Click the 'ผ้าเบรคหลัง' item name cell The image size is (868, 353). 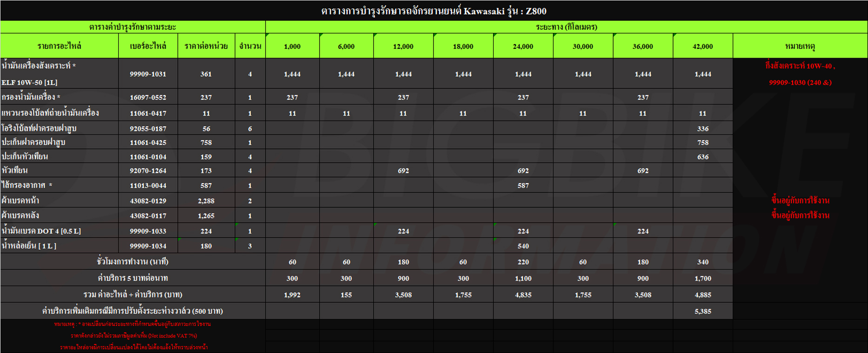pyautogui.click(x=60, y=215)
